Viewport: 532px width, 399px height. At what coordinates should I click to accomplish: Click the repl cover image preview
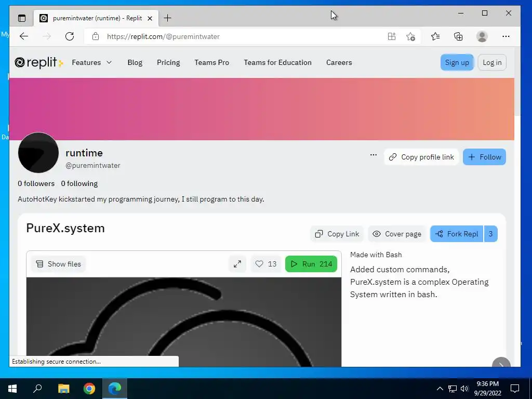pyautogui.click(x=184, y=322)
